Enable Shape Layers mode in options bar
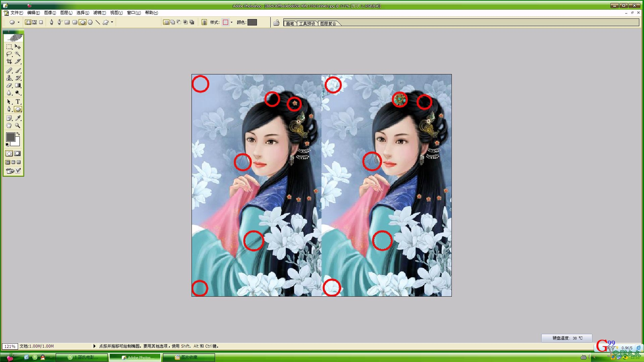This screenshot has height=362, width=644. click(x=28, y=22)
